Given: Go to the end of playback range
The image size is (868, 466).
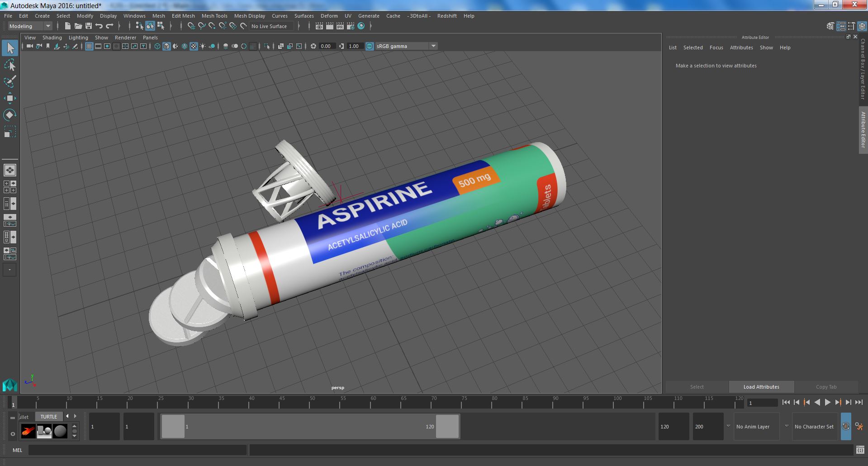Looking at the screenshot, I should 859,402.
